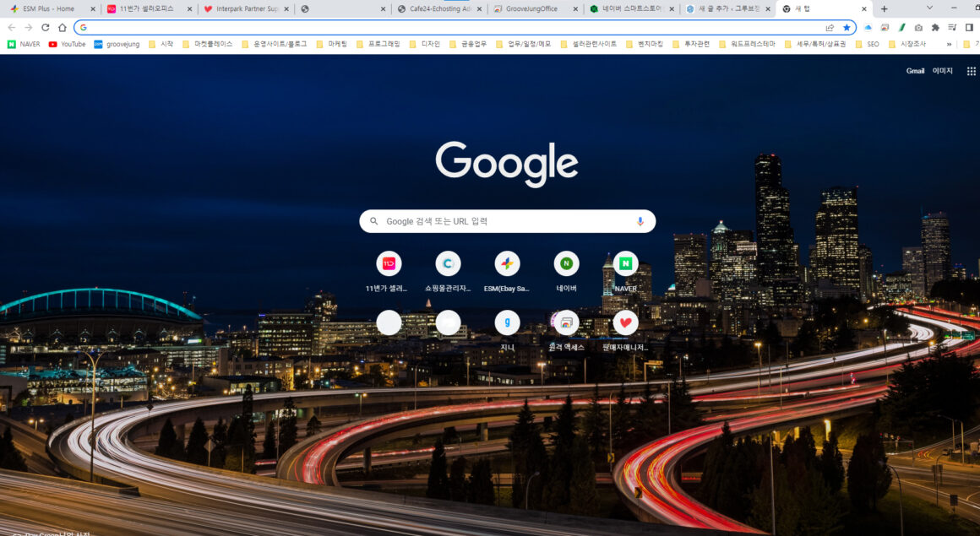Switch to the Cafe24-Echosting tab

(435, 8)
